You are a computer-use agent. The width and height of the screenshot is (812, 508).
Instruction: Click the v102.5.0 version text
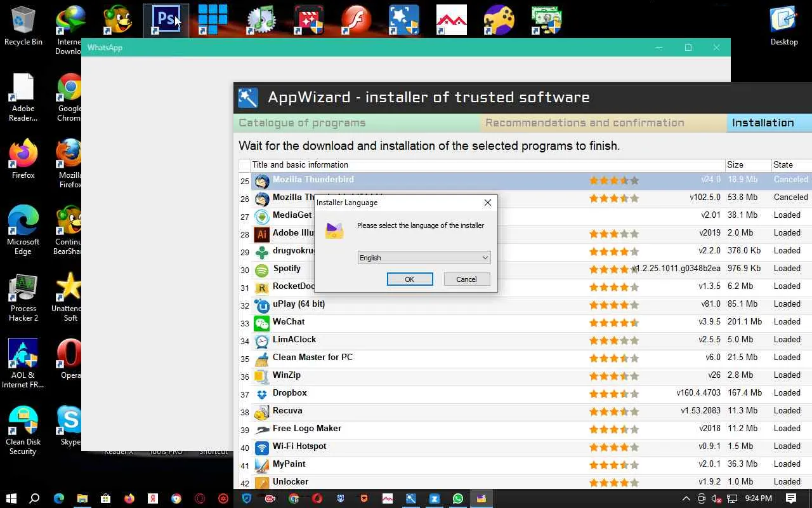pyautogui.click(x=705, y=197)
